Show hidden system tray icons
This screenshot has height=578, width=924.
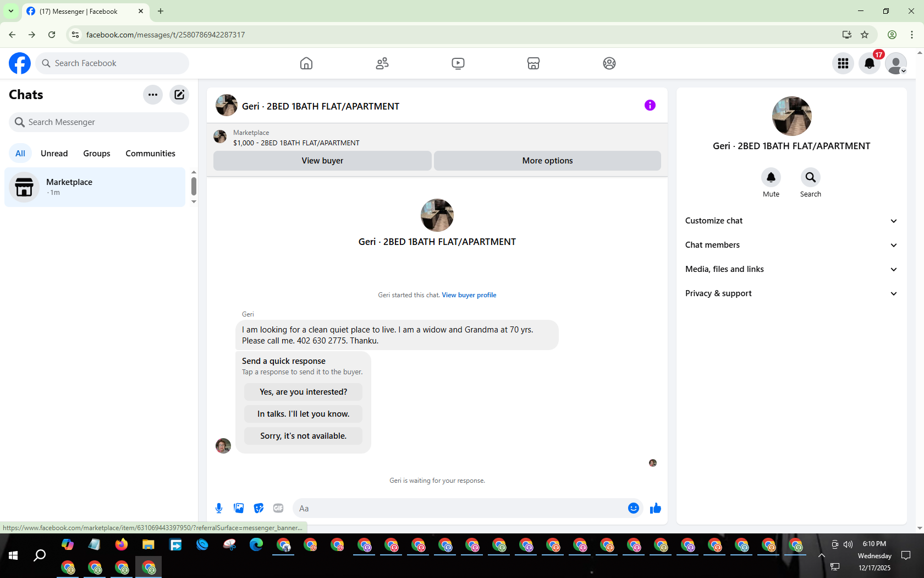click(822, 555)
